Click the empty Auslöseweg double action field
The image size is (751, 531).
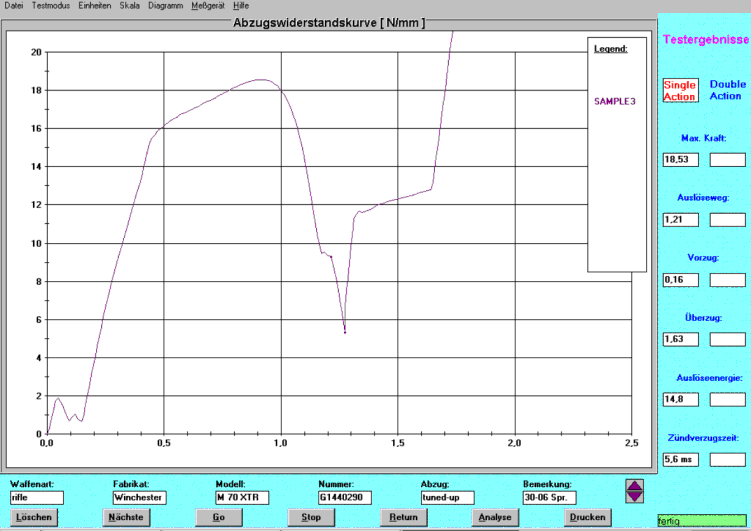(x=728, y=220)
